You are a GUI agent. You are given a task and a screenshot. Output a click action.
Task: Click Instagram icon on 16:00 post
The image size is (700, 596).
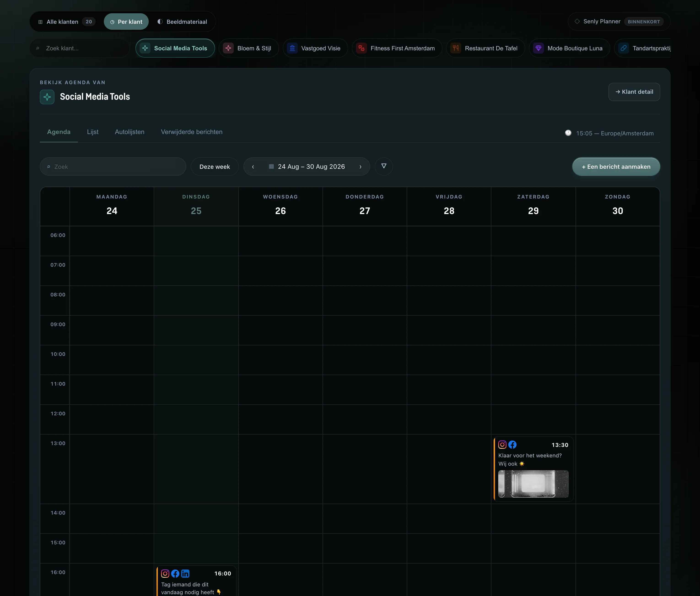coord(165,573)
